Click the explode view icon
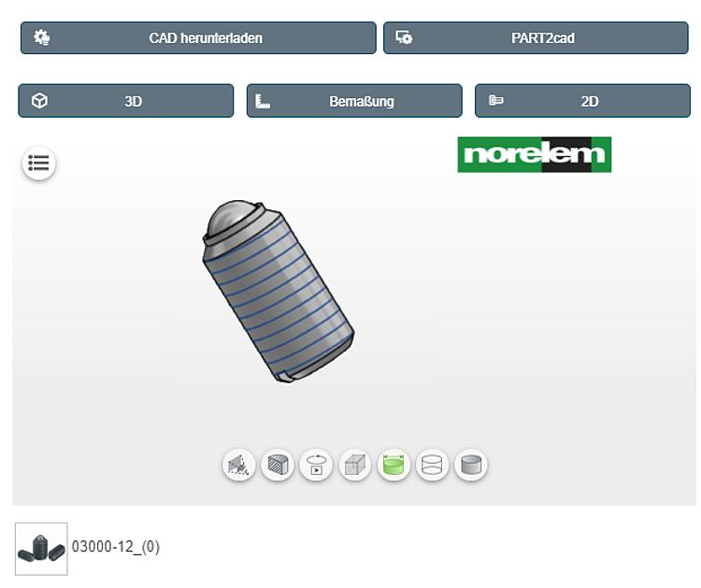 239,465
